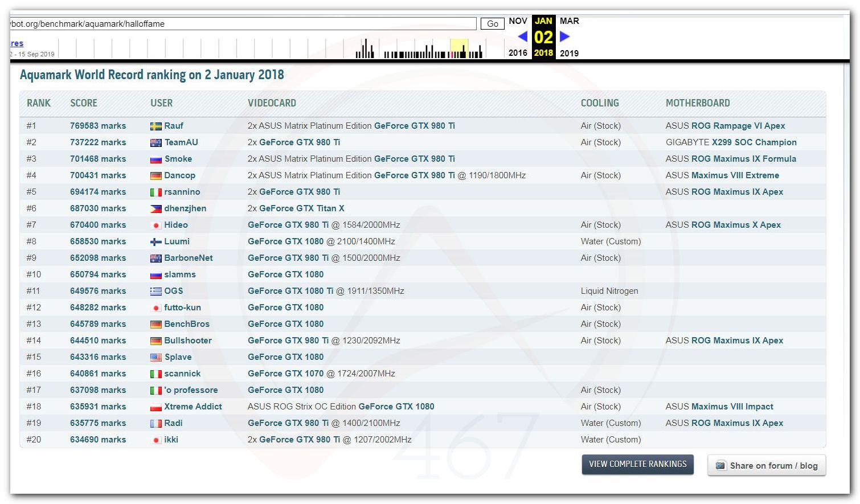Open the Xtreme Addict user link
The width and height of the screenshot is (860, 504).
pyautogui.click(x=193, y=407)
